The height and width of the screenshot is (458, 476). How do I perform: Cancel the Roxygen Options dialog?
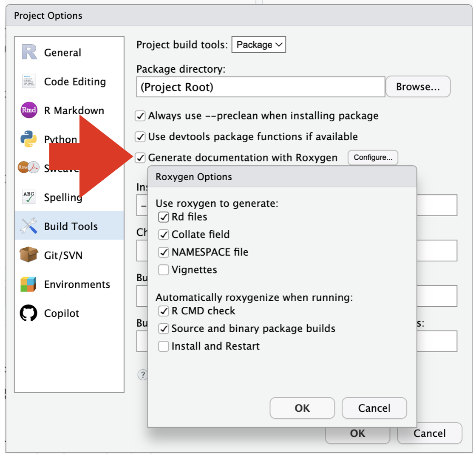click(374, 408)
